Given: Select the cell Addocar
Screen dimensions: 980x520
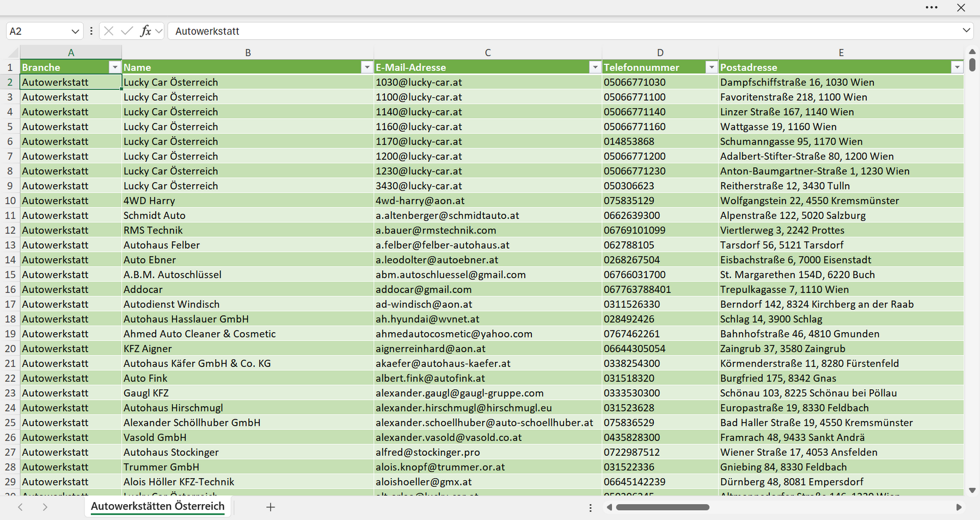Looking at the screenshot, I should coord(248,289).
